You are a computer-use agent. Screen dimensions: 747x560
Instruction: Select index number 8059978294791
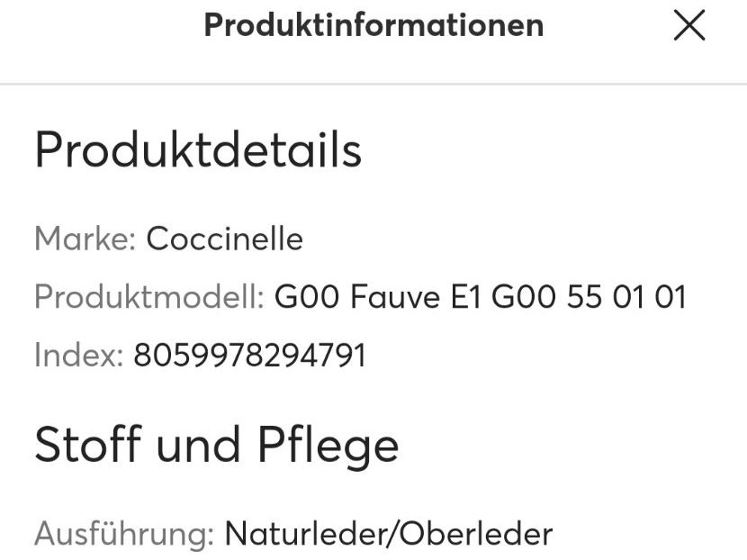coord(249,355)
